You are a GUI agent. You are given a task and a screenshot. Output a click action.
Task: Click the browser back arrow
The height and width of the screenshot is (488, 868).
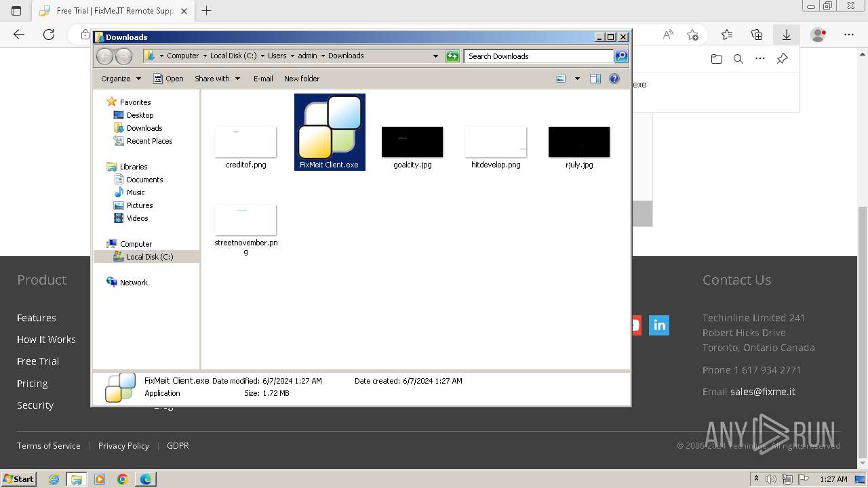[19, 35]
